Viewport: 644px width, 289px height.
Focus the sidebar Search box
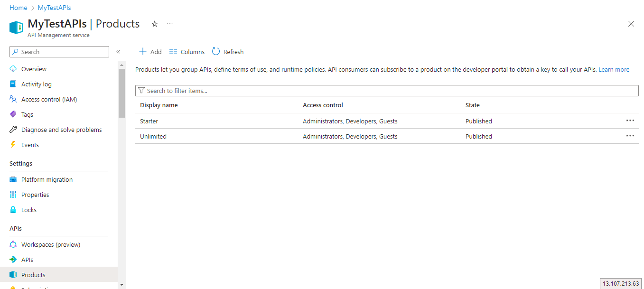59,52
